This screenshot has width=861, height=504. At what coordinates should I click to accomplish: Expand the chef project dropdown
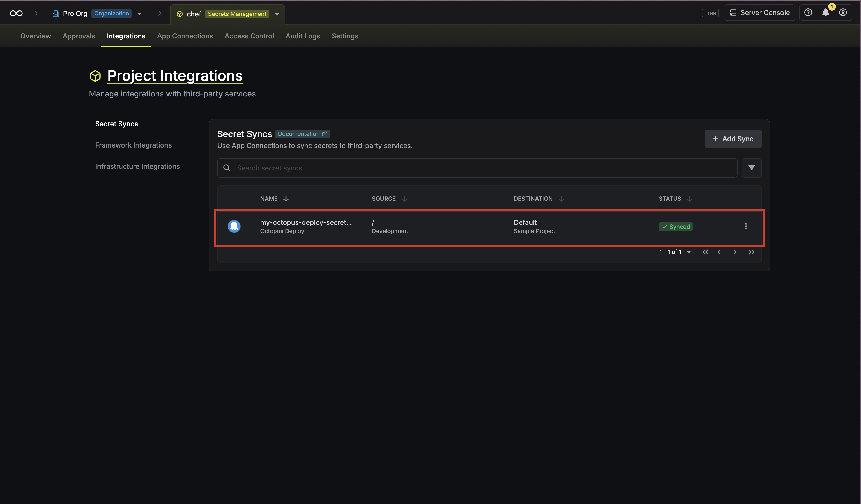tap(277, 14)
